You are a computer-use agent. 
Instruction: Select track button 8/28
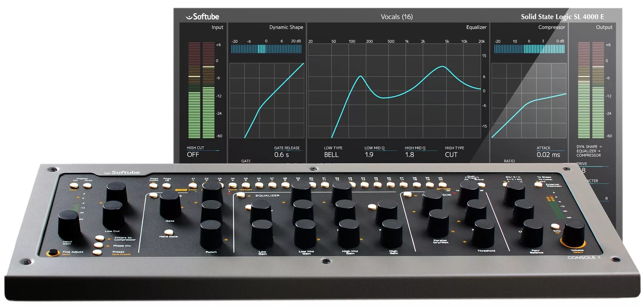pyautogui.click(x=285, y=185)
